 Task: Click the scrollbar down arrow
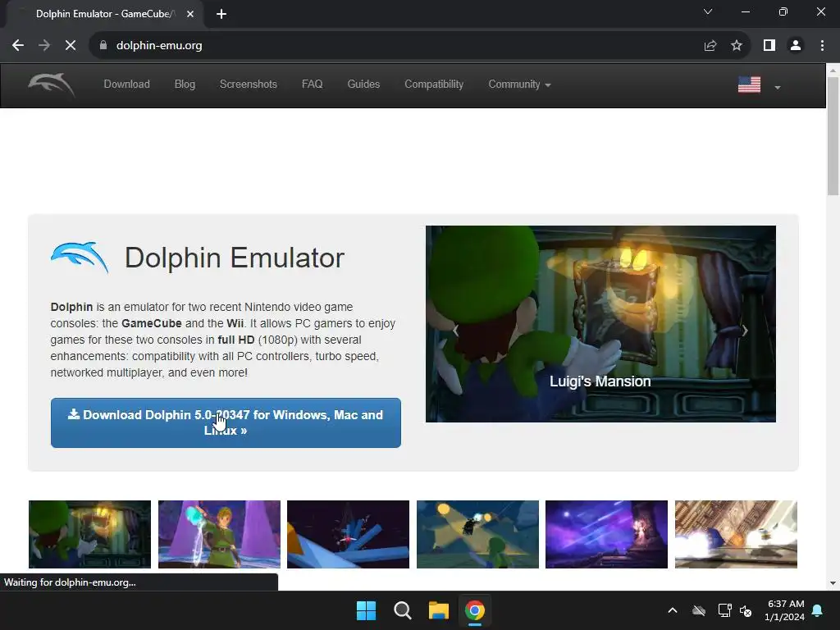[x=833, y=583]
